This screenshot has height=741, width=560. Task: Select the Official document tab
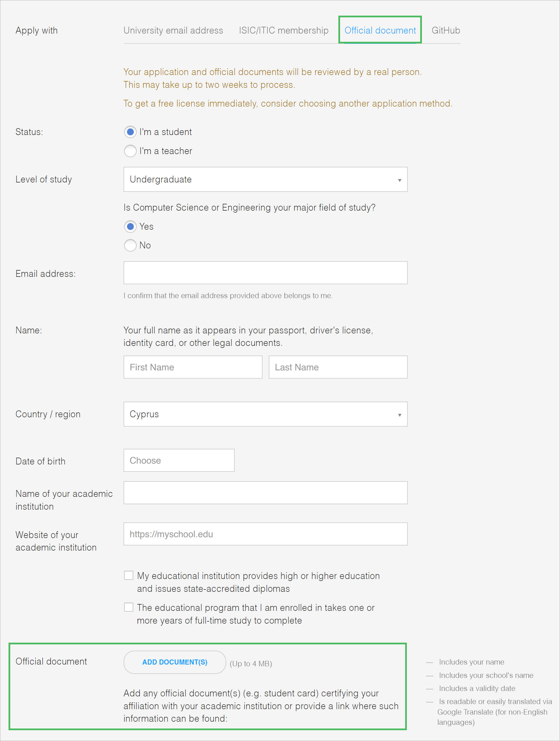tap(380, 30)
